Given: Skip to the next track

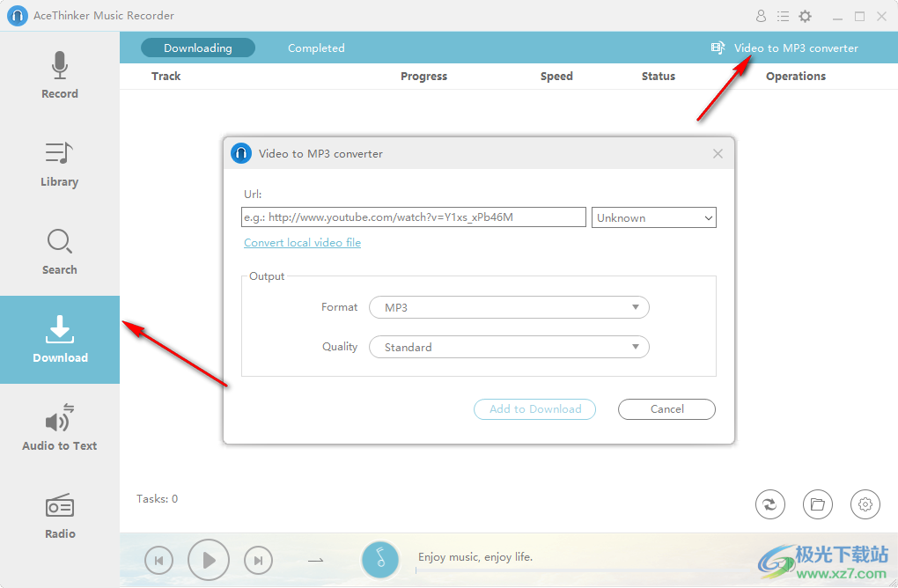Looking at the screenshot, I should pyautogui.click(x=258, y=559).
